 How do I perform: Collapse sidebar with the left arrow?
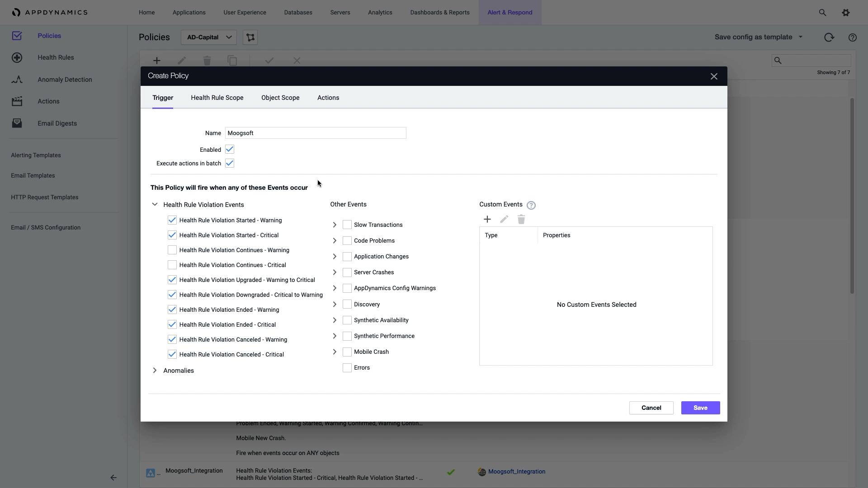113,478
